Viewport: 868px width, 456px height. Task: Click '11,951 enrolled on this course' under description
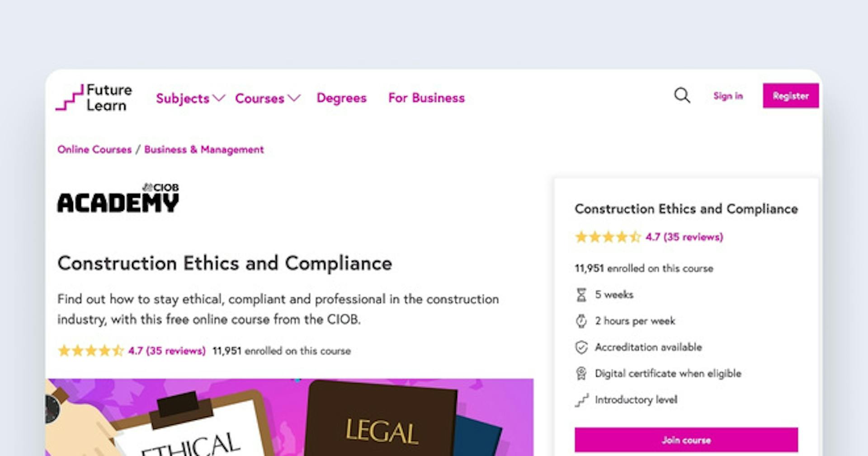coord(282,351)
